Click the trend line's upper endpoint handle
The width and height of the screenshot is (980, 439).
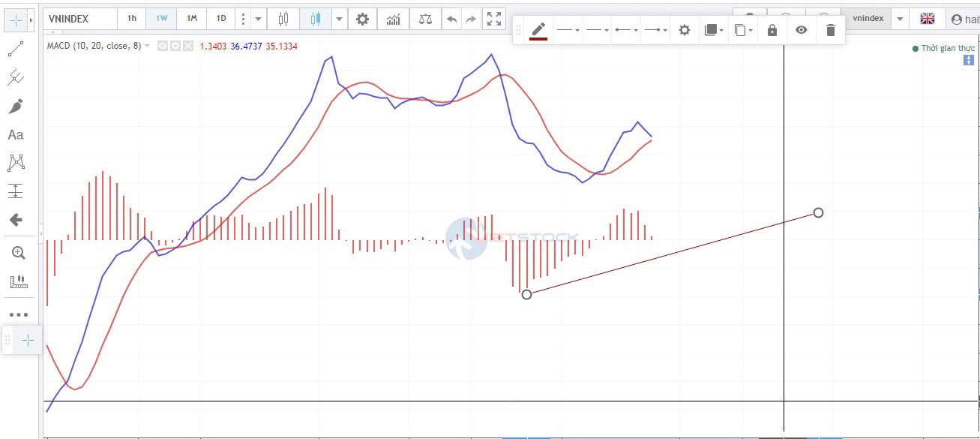(x=818, y=212)
